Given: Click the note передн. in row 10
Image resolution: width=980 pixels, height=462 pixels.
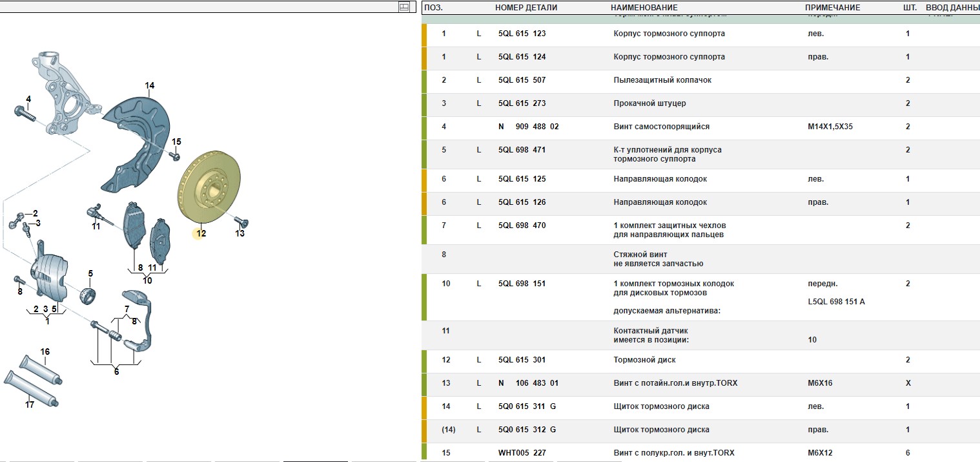Looking at the screenshot, I should click(x=822, y=284).
